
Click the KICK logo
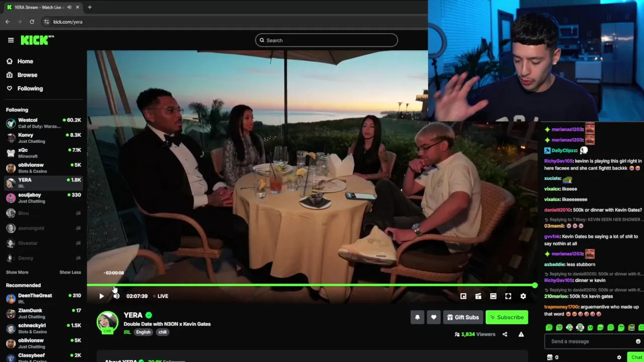(x=37, y=40)
